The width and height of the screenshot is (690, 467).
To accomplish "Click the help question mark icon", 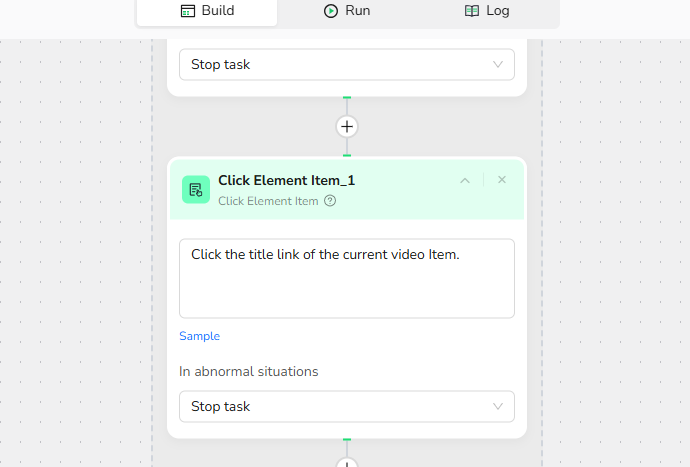I will [x=330, y=201].
